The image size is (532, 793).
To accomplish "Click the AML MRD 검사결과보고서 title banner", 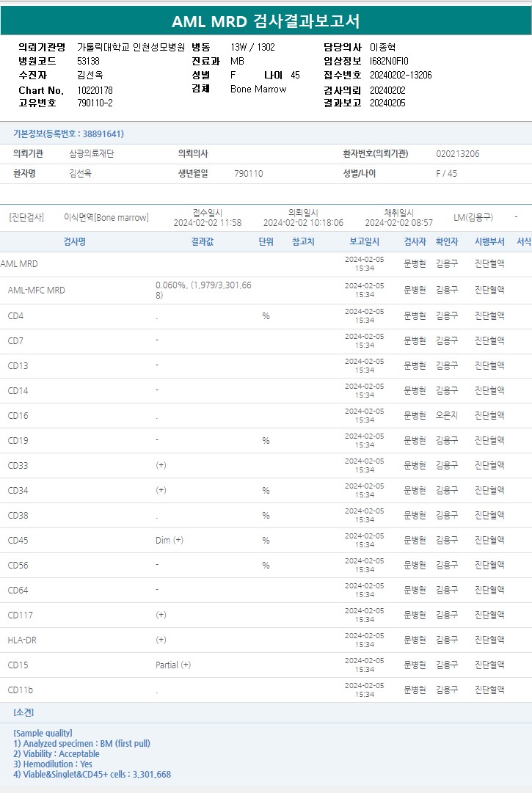I will pos(266,21).
